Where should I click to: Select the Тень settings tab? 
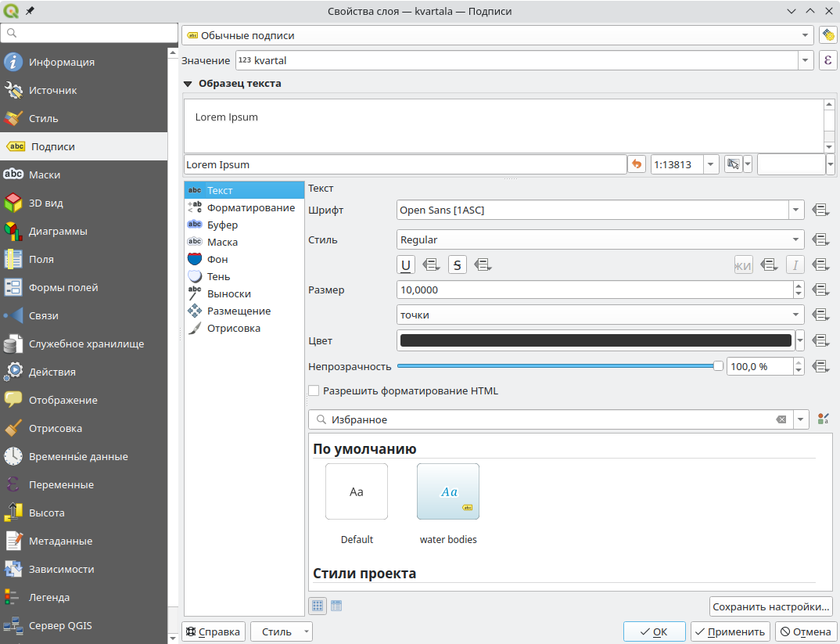tap(244, 276)
